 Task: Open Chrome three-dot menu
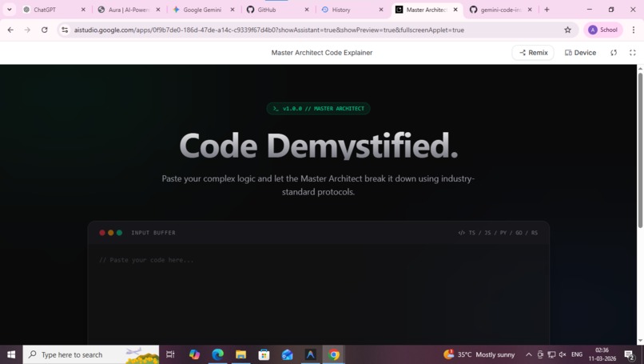[x=634, y=30]
